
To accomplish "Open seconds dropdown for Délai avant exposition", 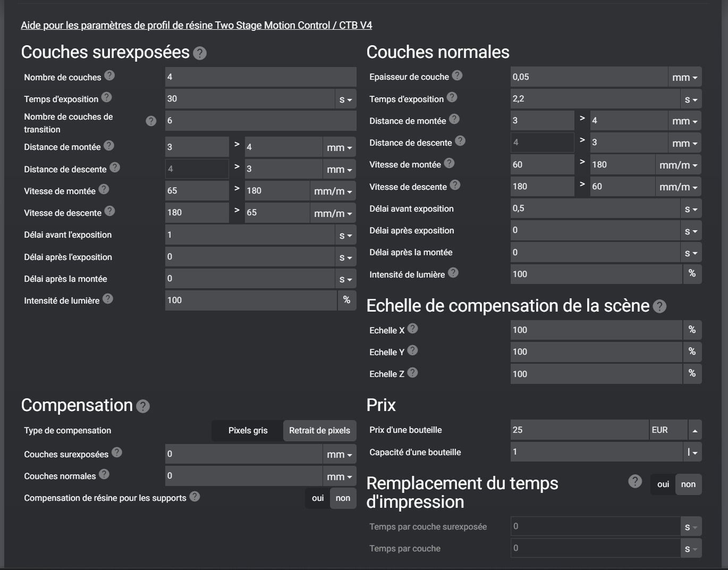I will coord(691,209).
